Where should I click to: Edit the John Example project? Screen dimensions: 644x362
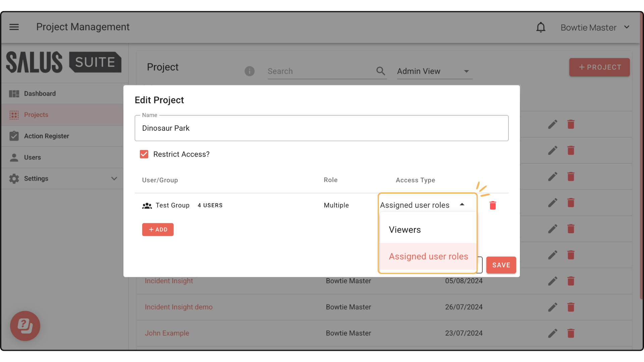pyautogui.click(x=552, y=333)
